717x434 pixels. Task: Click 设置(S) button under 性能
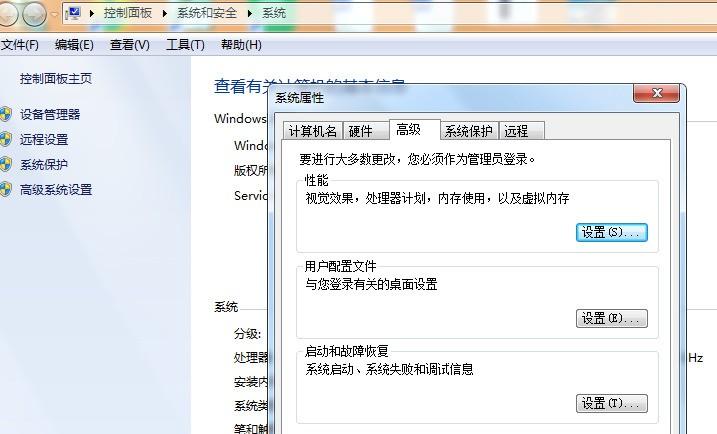(x=611, y=232)
